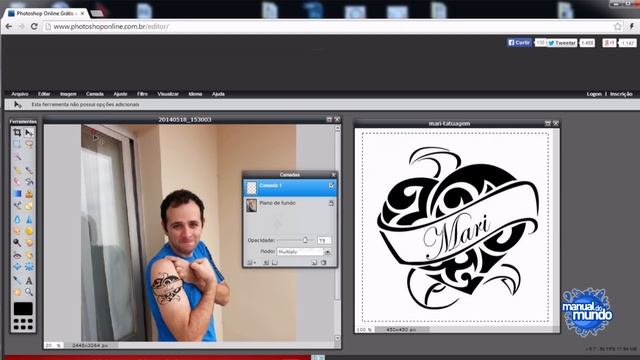Click zoom percentage field of mari-tatuagem window

pos(364,329)
